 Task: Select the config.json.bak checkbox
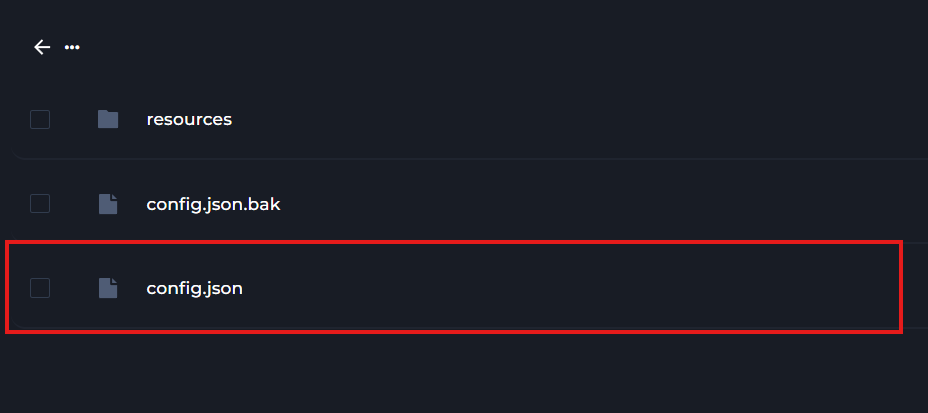tap(40, 204)
